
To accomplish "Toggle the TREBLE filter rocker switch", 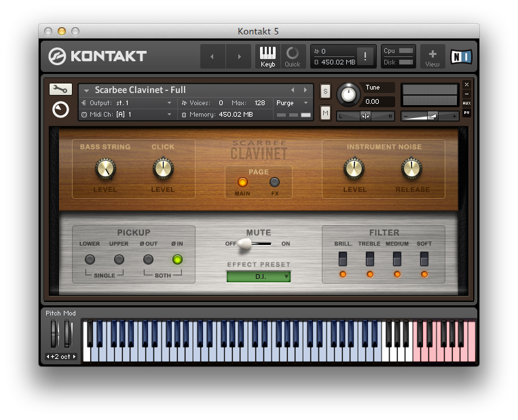I will [370, 259].
